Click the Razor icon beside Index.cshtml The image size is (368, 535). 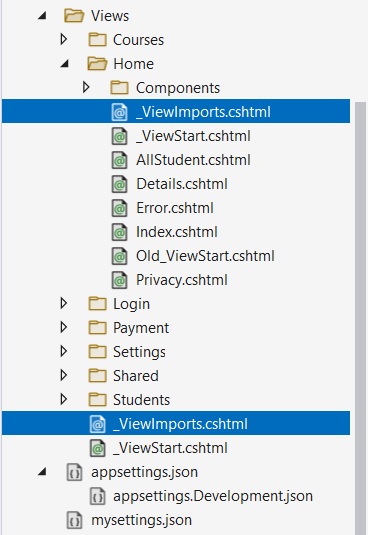(x=120, y=232)
